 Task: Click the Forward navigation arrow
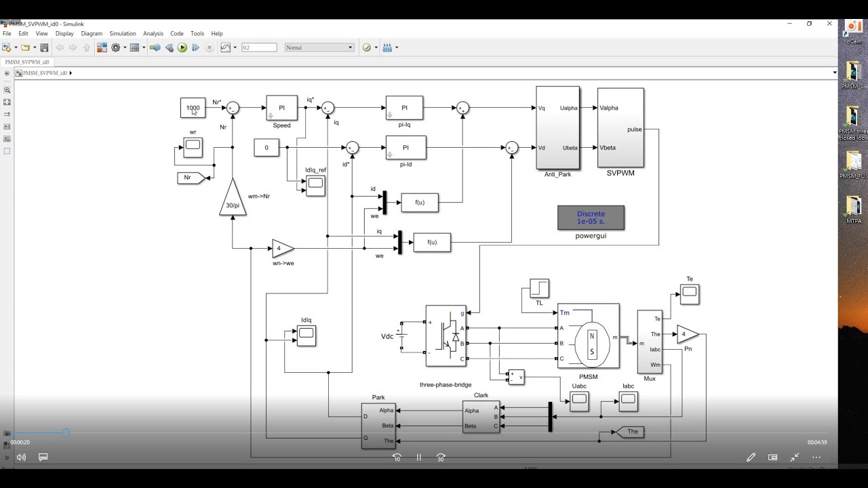(73, 47)
